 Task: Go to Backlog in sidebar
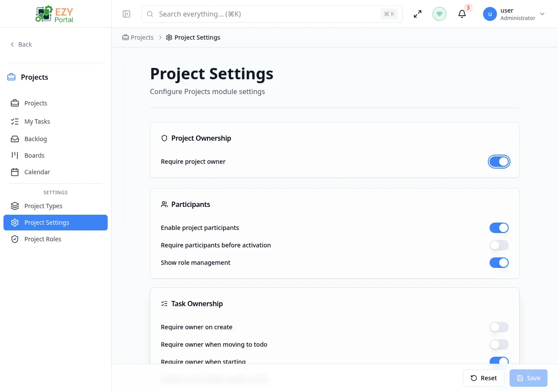click(55, 139)
